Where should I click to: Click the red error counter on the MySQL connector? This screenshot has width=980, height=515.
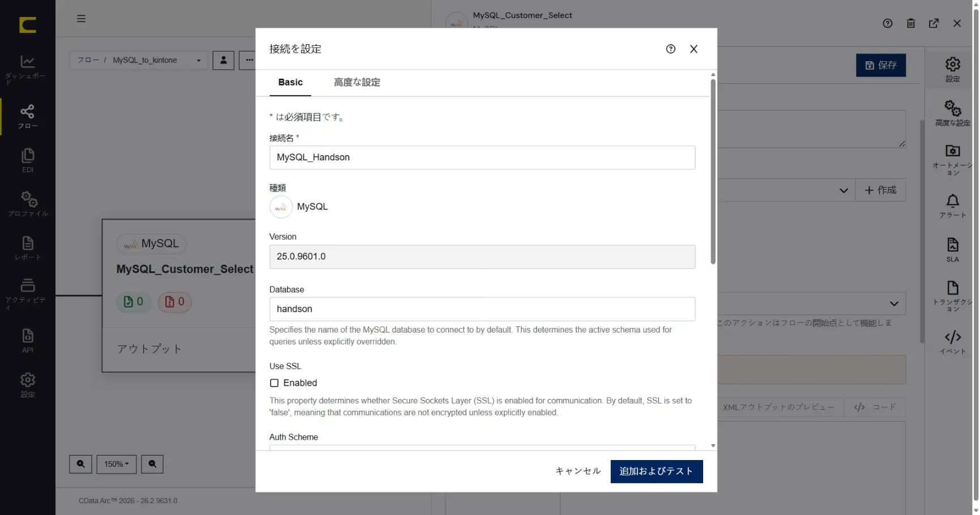click(x=174, y=302)
